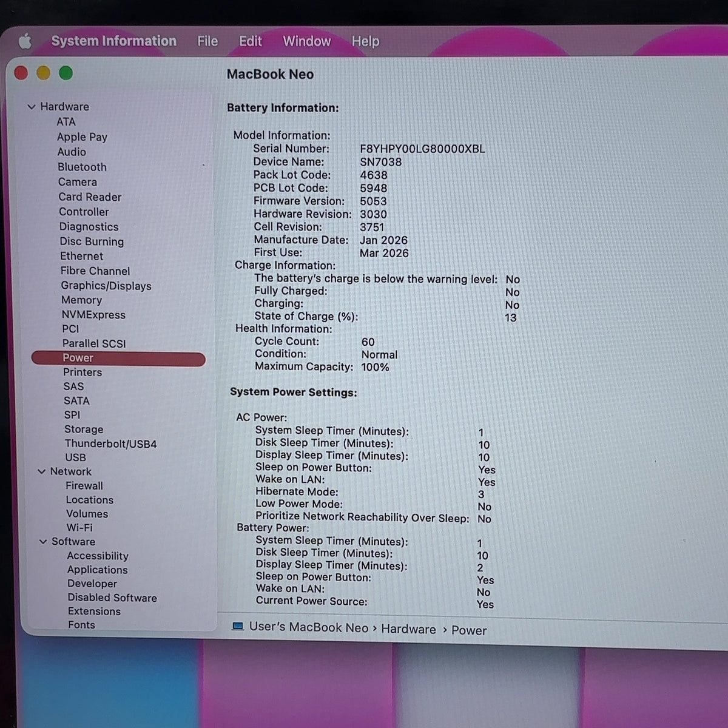This screenshot has height=728, width=728.
Task: Open the Edit menu
Action: 251,41
